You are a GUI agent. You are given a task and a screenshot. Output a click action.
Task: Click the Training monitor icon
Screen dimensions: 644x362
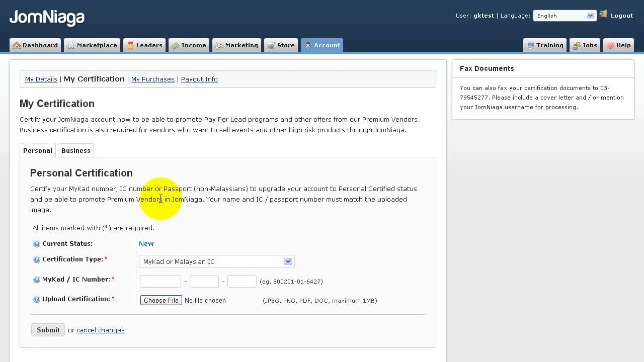pos(530,45)
